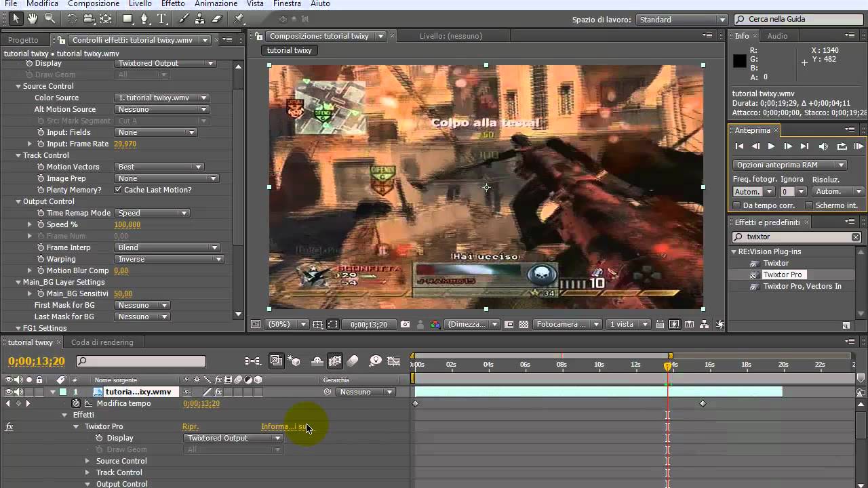The width and height of the screenshot is (868, 488).
Task: Open the RGB channel display icon
Action: 435,325
